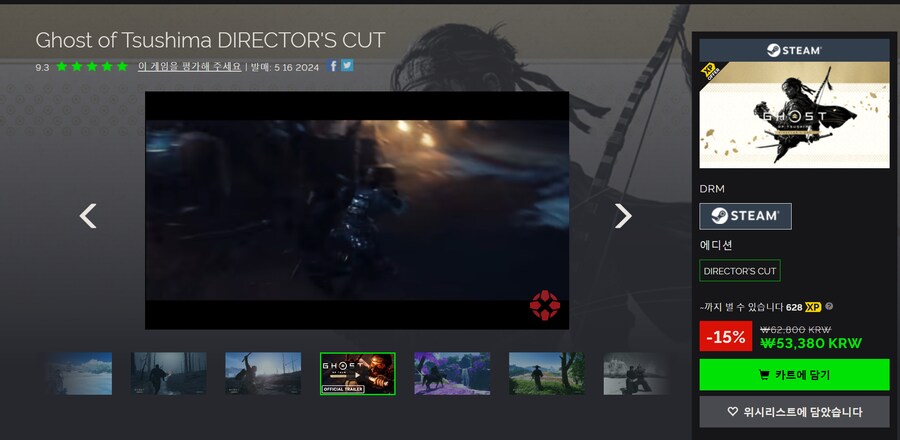This screenshot has width=900, height=440.
Task: Rate the game with the fifth star
Action: coord(122,67)
